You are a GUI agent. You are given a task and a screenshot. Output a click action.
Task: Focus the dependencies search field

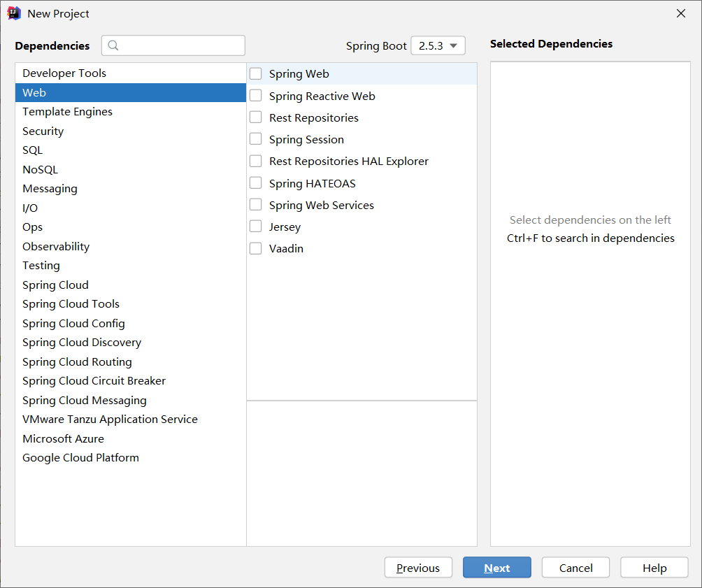182,45
